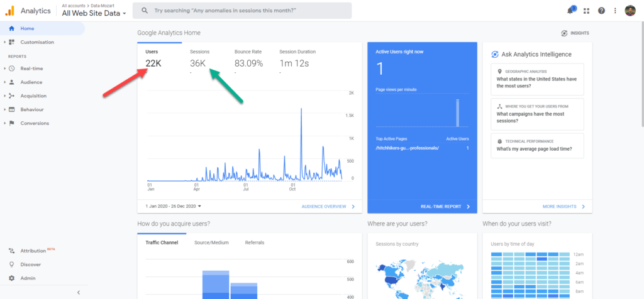The width and height of the screenshot is (644, 299).
Task: Open the Audience Overview link
Action: pos(328,206)
